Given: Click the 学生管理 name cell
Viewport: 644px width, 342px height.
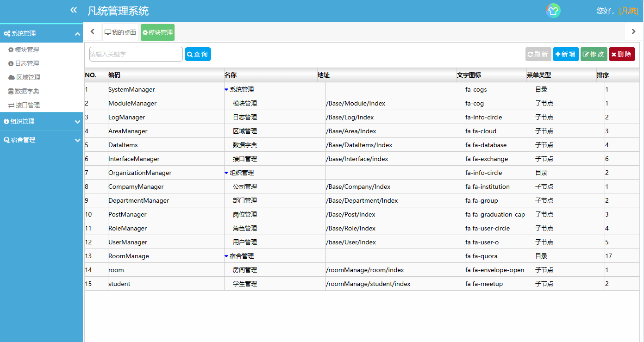Looking at the screenshot, I should point(275,284).
